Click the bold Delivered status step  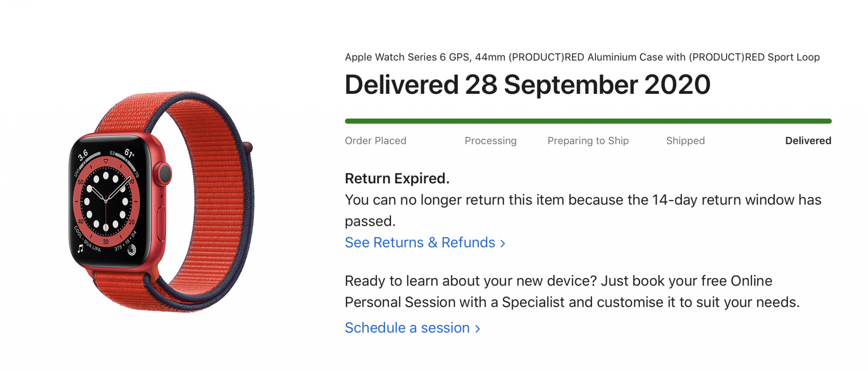[x=808, y=141]
